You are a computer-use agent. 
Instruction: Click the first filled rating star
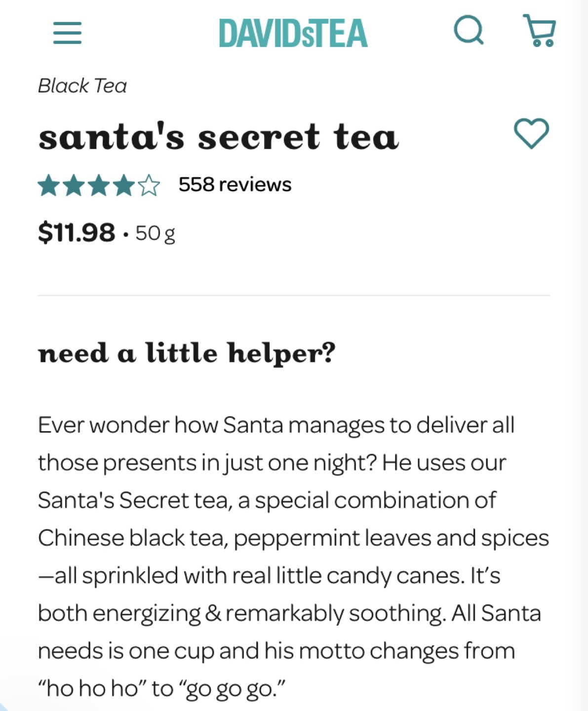click(x=48, y=186)
